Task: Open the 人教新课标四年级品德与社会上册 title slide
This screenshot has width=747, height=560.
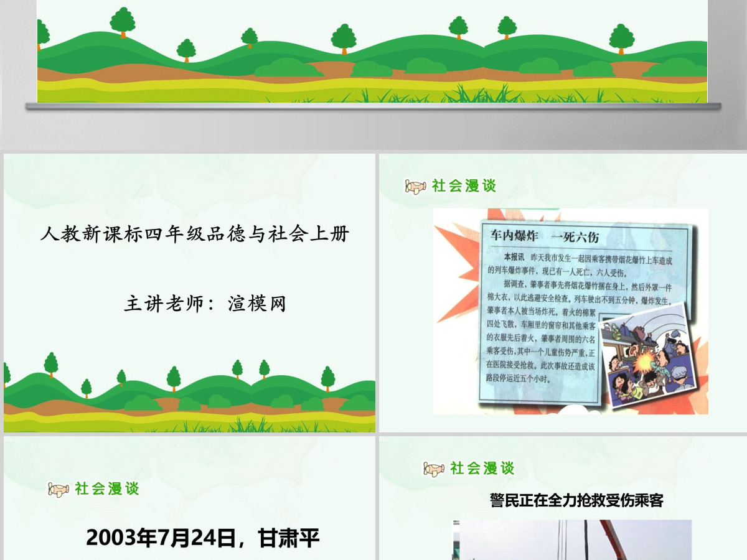Action: [x=189, y=293]
